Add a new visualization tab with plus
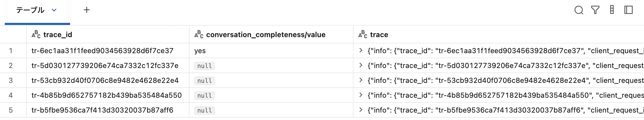644x120 pixels. click(x=87, y=10)
